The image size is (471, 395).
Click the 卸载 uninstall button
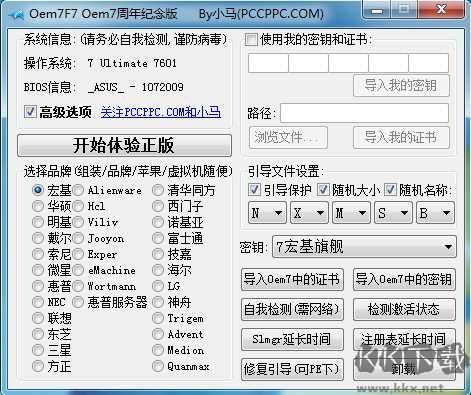(x=404, y=369)
